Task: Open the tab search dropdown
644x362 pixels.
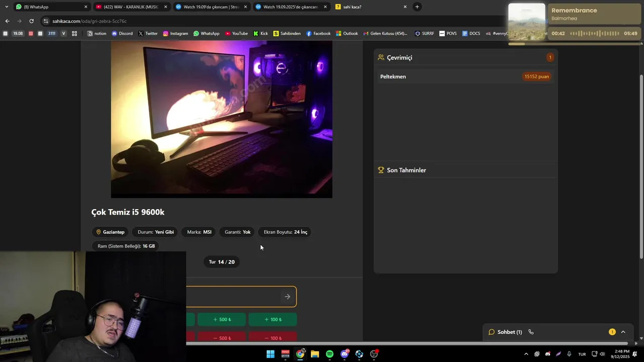Action: coord(7,7)
